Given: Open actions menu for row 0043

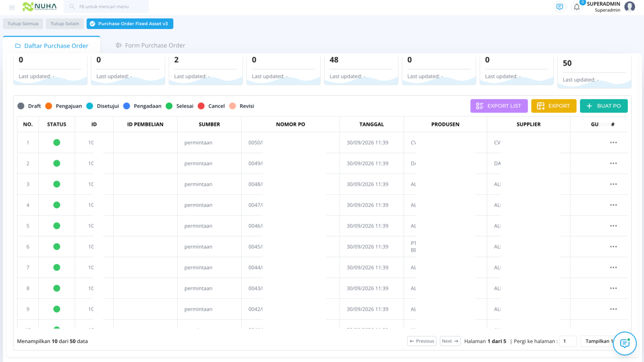Looking at the screenshot, I should (x=613, y=288).
